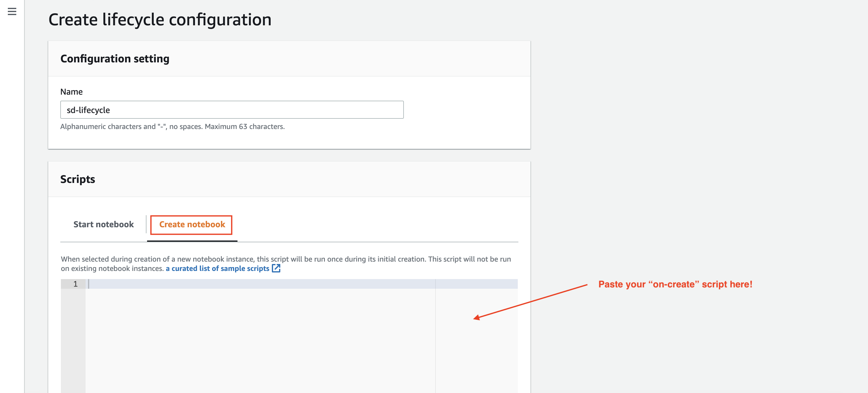The height and width of the screenshot is (393, 868).
Task: Click the external link icon beside sample scripts
Action: pyautogui.click(x=276, y=268)
